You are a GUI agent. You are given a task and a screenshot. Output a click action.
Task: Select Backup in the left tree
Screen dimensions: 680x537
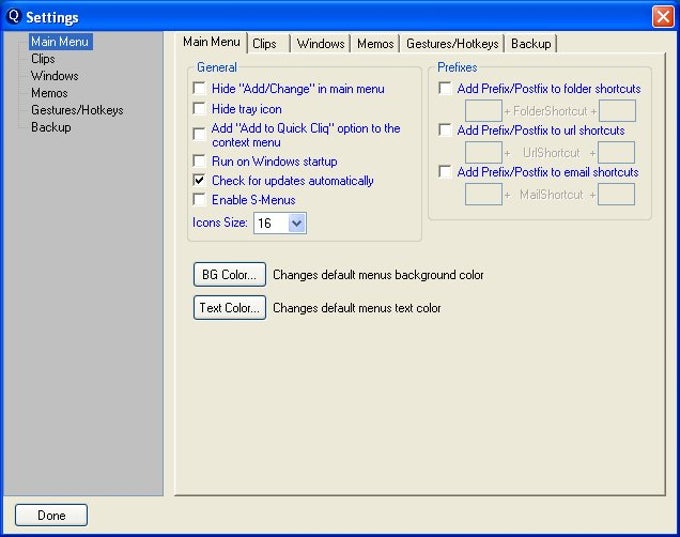point(51,127)
